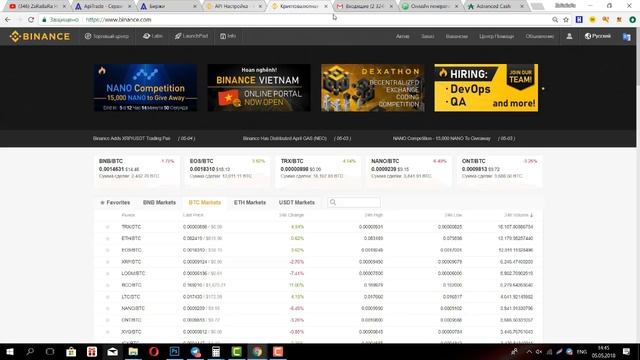The width and height of the screenshot is (640, 360).
Task: Open the trading center menu next to the logo
Action: tap(107, 36)
